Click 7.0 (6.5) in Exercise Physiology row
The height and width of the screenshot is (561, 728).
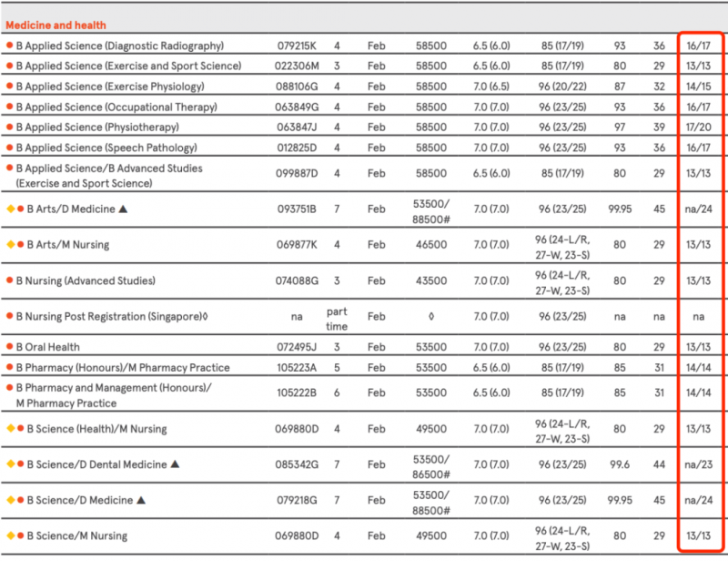491,87
